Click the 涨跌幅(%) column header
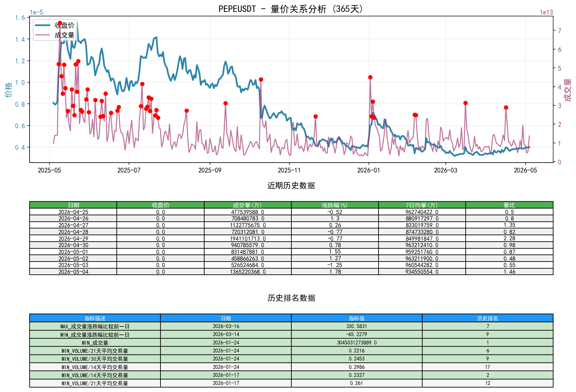 tap(335, 205)
